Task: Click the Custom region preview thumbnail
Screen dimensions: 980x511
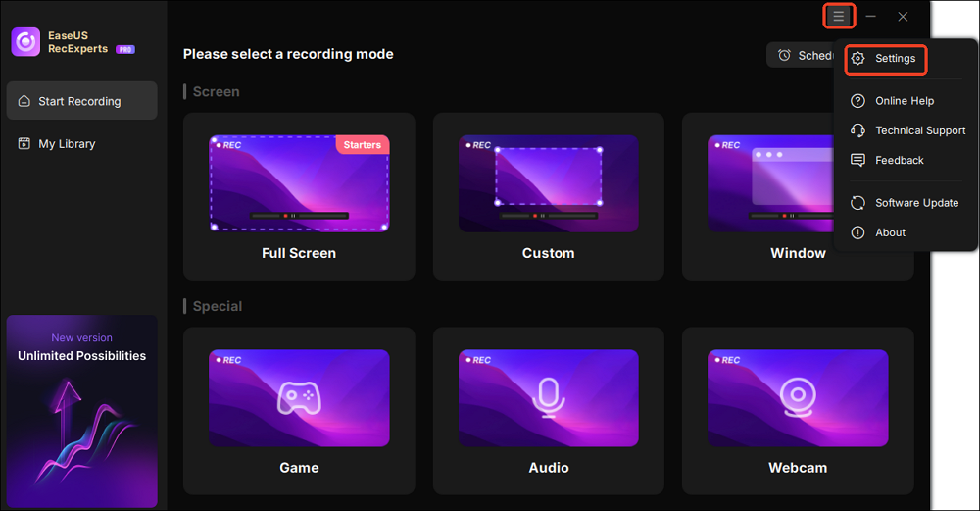Action: click(548, 183)
